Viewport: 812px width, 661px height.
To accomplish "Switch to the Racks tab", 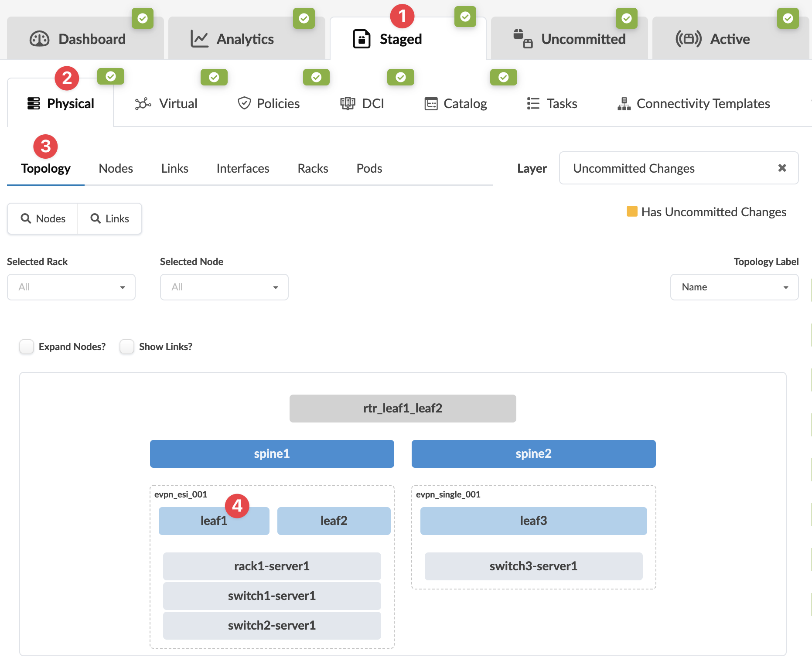I will [x=313, y=168].
